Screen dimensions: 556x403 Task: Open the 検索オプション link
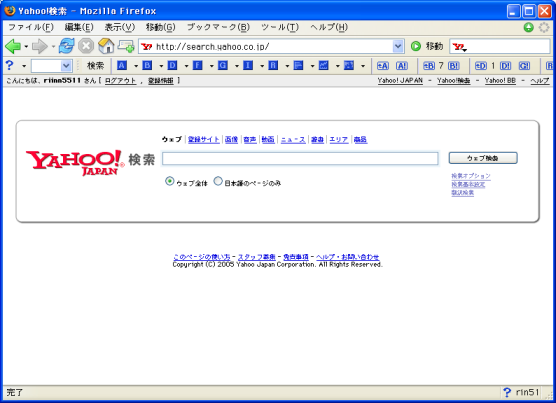[x=471, y=176]
